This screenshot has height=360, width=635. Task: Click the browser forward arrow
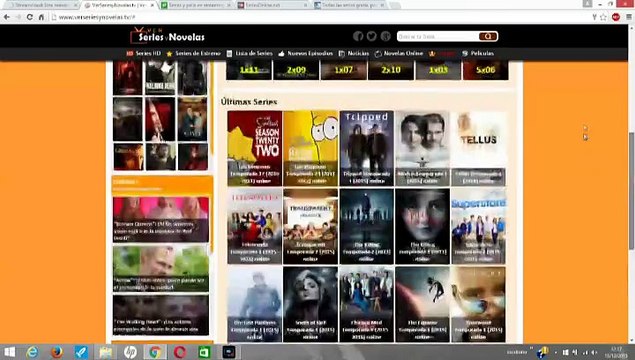pyautogui.click(x=18, y=17)
